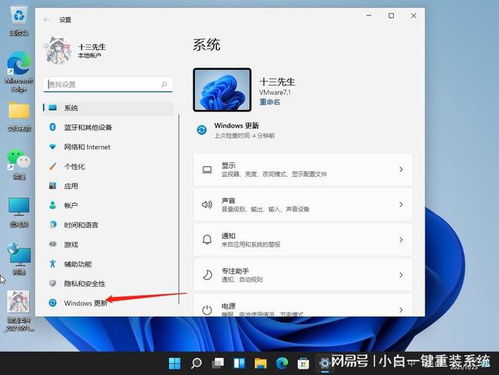Select System in sidebar
This screenshot has height=375, width=499.
pyautogui.click(x=109, y=108)
